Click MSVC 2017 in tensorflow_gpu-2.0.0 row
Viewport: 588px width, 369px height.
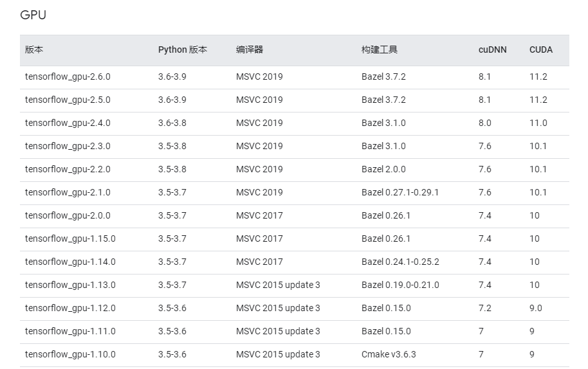point(259,216)
